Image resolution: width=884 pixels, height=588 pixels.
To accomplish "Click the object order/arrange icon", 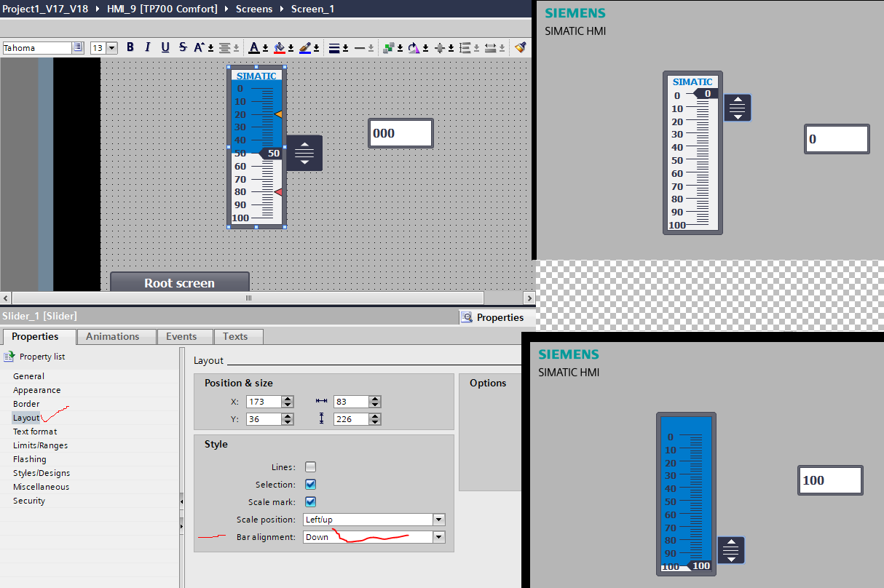I will (x=389, y=47).
